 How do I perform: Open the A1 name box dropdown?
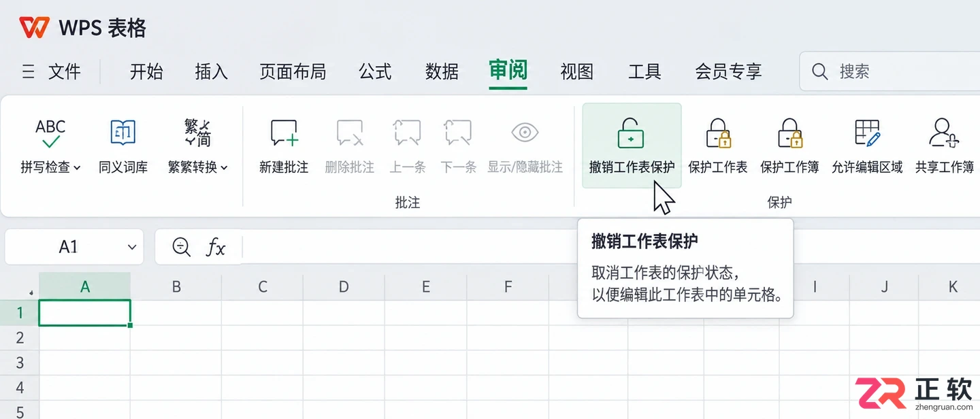coord(132,247)
